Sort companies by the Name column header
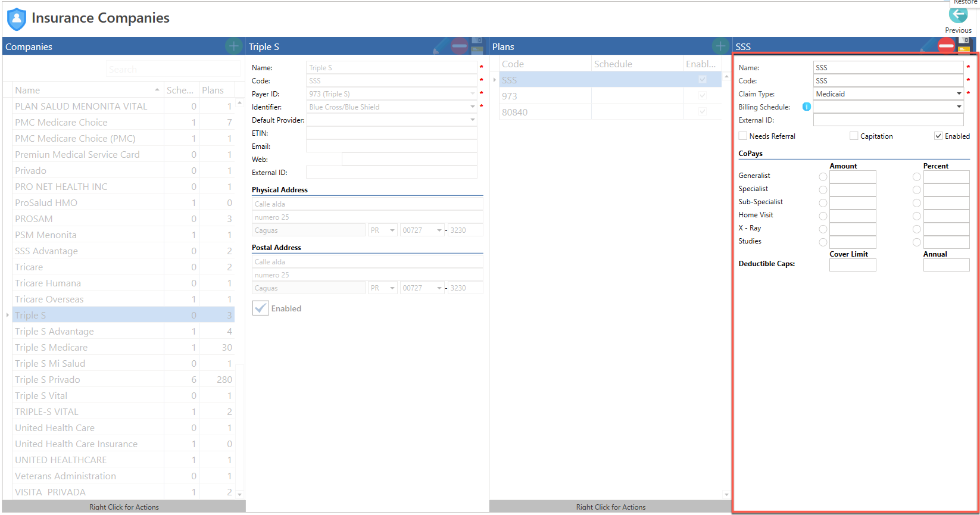The image size is (980, 515). pos(88,90)
